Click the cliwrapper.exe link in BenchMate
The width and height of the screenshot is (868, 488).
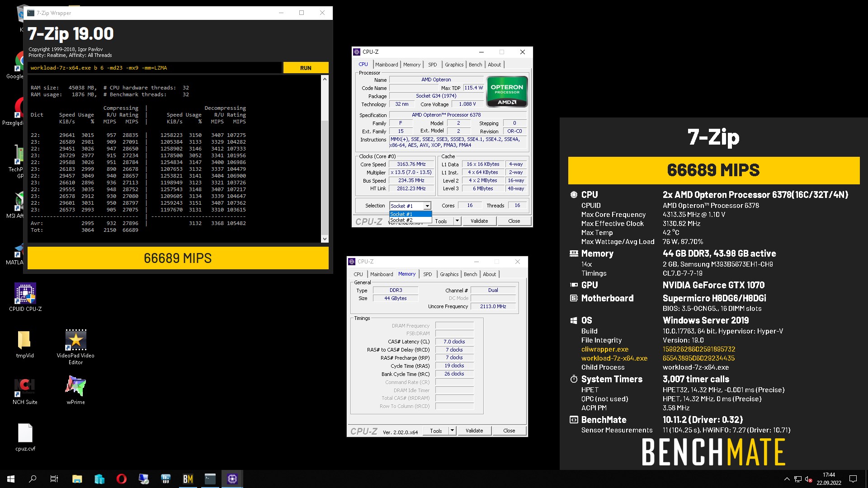pyautogui.click(x=604, y=349)
